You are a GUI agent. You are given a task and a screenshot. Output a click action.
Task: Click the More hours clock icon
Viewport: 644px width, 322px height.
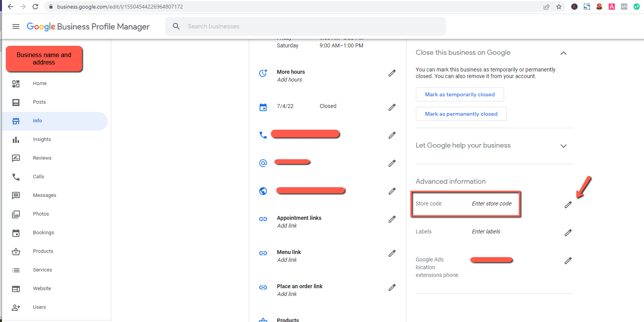(x=263, y=73)
